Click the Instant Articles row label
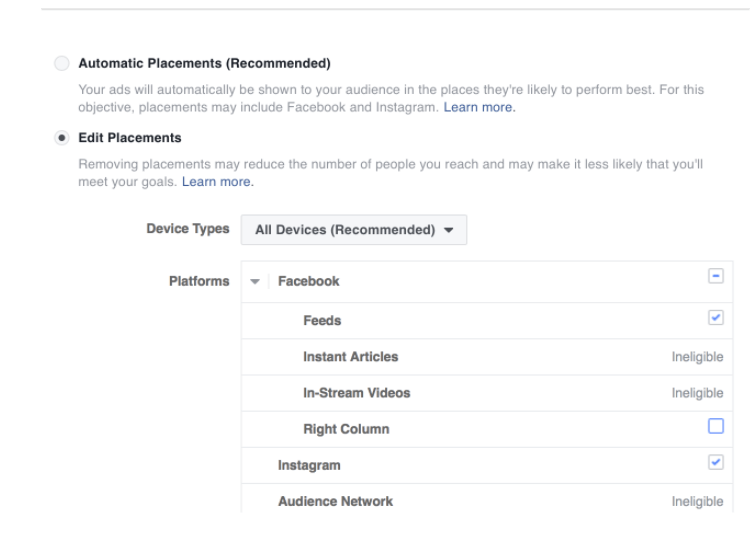The width and height of the screenshot is (753, 542). coord(351,357)
